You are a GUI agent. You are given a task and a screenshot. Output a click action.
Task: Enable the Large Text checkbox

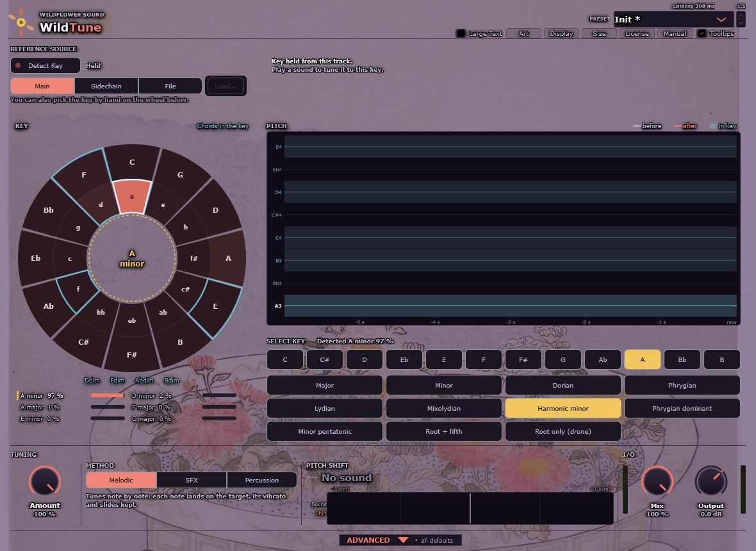tap(461, 33)
